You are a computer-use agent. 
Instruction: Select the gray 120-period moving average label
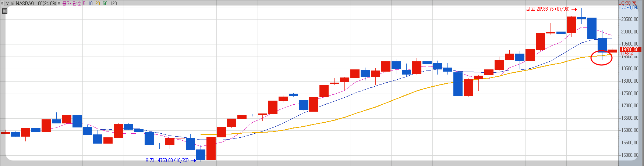click(x=114, y=3)
